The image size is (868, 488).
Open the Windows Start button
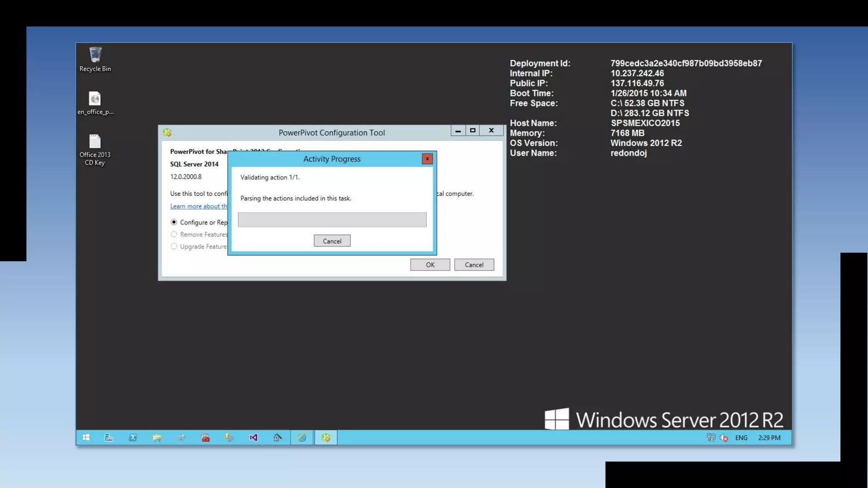click(86, 438)
